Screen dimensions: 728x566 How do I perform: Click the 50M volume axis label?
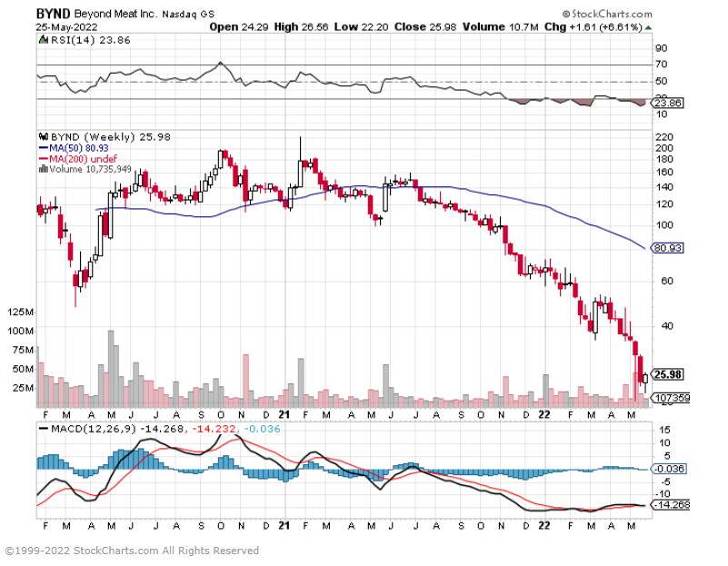click(x=24, y=369)
